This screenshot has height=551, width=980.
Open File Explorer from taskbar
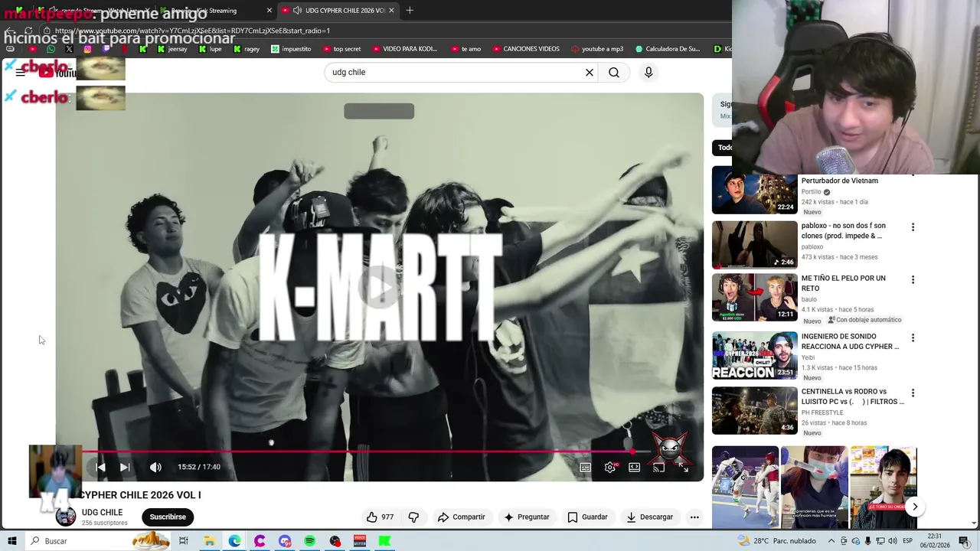209,541
